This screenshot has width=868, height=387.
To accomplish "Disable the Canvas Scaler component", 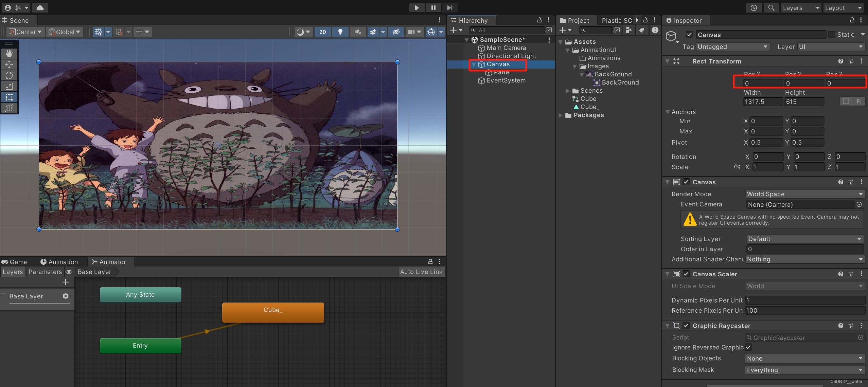I will pos(686,274).
